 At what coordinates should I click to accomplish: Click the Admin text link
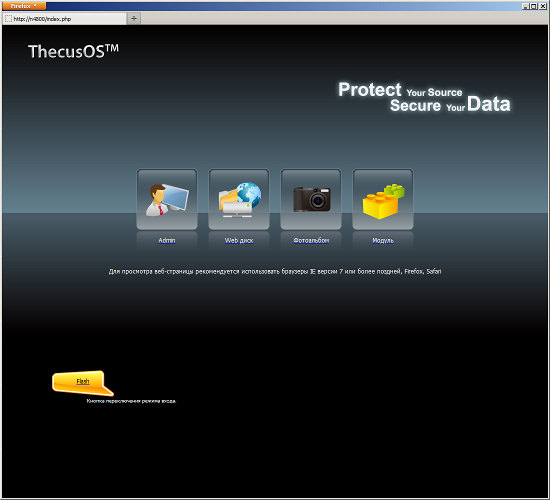167,240
